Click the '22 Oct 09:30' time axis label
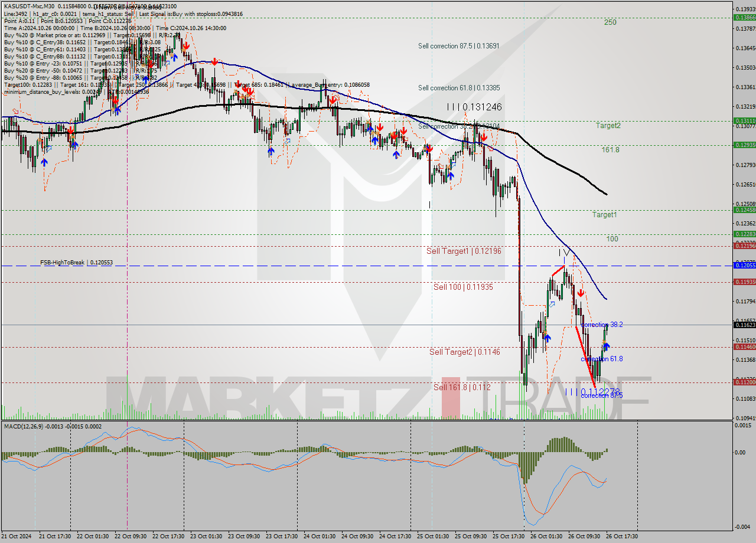 tap(130, 536)
